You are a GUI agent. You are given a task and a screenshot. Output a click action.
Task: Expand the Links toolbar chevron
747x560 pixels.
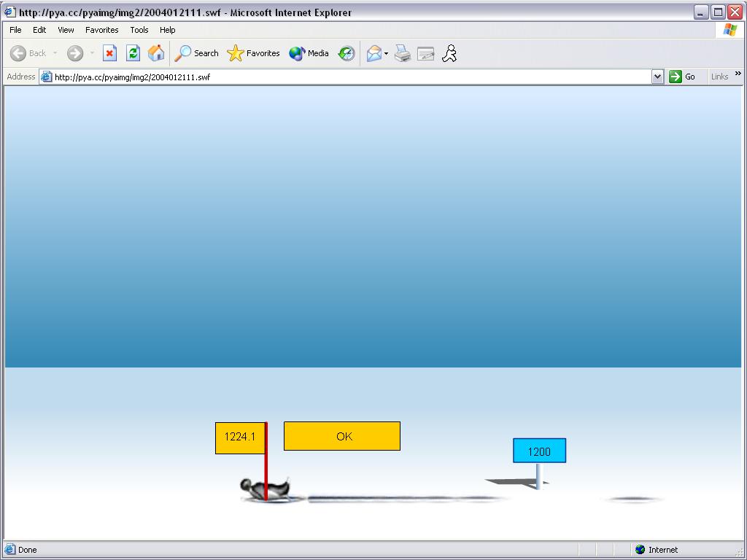[x=738, y=74]
